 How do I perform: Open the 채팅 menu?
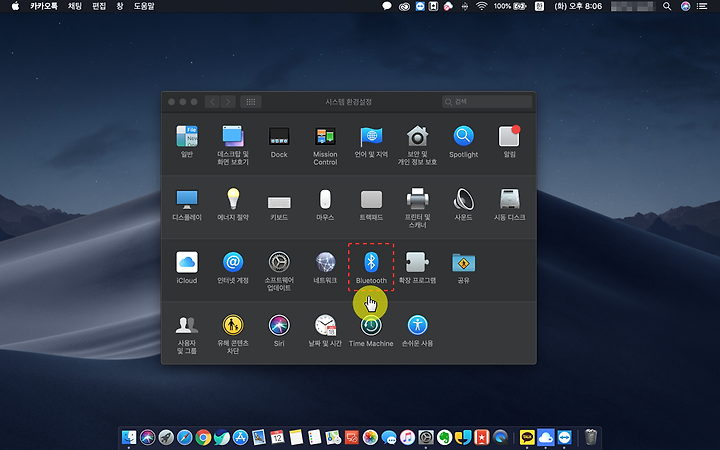tap(75, 6)
